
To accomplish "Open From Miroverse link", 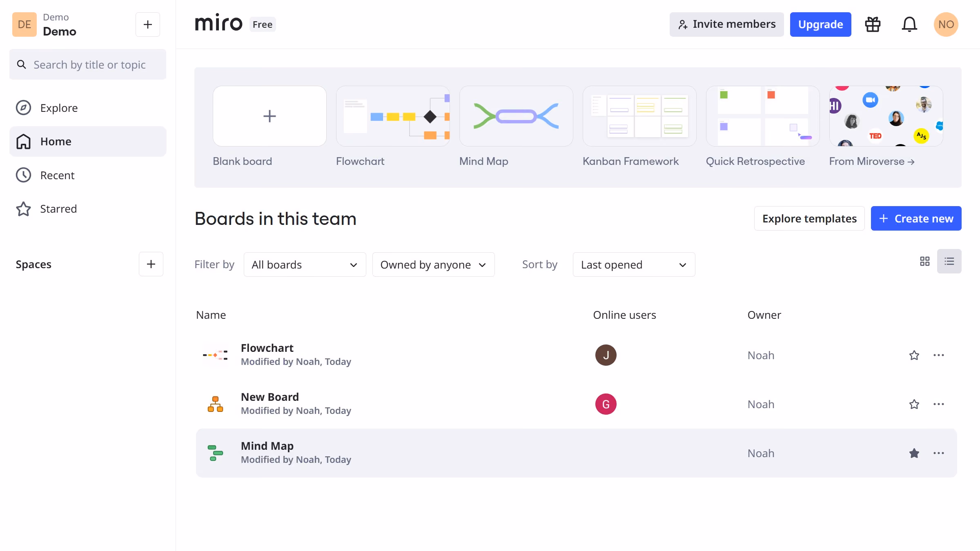I will pyautogui.click(x=872, y=161).
